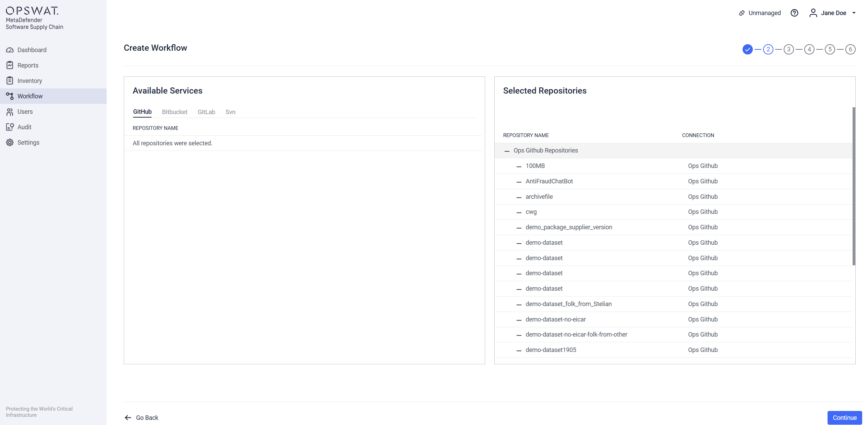Remove cwg repository via minus icon
Image resolution: width=868 pixels, height=425 pixels.
(519, 212)
